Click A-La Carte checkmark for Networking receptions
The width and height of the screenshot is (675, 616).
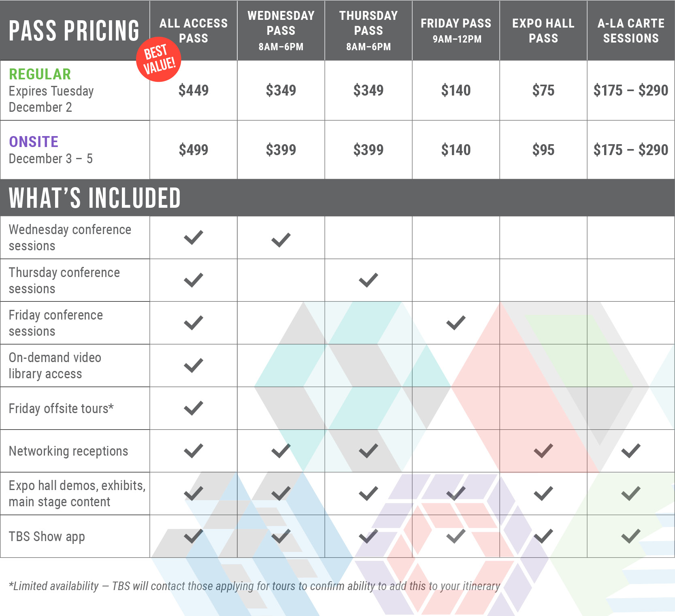pos(631,451)
